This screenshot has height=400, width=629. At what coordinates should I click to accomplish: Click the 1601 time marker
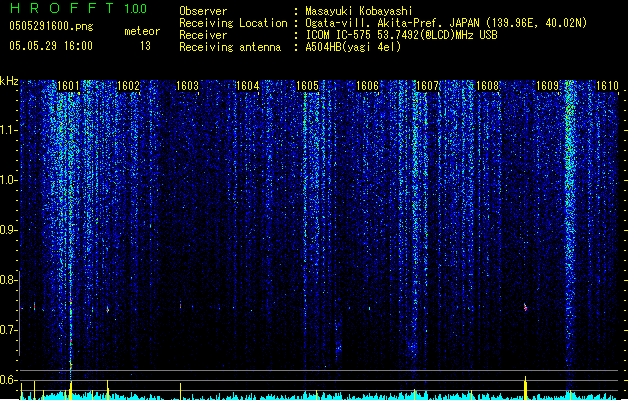click(68, 86)
